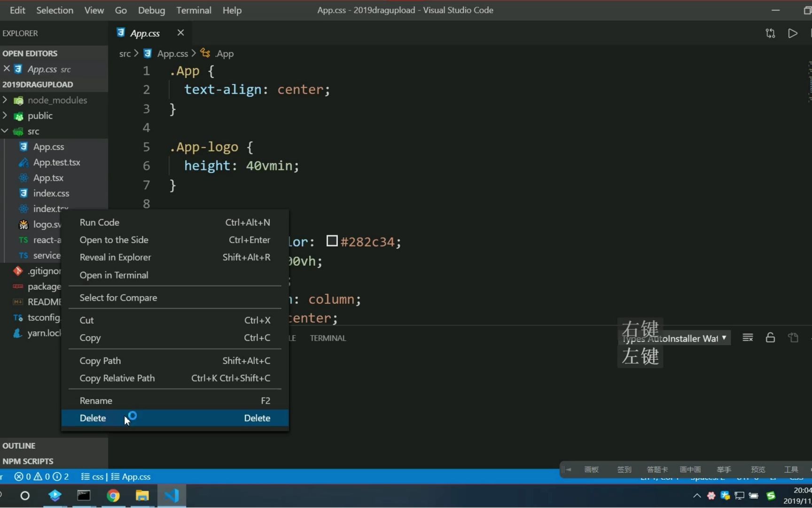Click the Run Code play icon
The image size is (812, 508).
coord(793,33)
